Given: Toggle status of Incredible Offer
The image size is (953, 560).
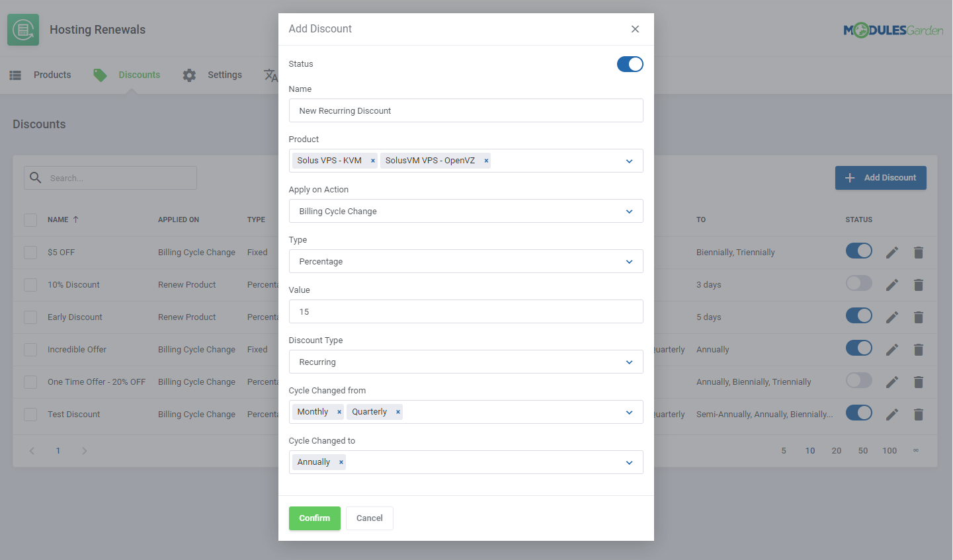Looking at the screenshot, I should tap(859, 348).
